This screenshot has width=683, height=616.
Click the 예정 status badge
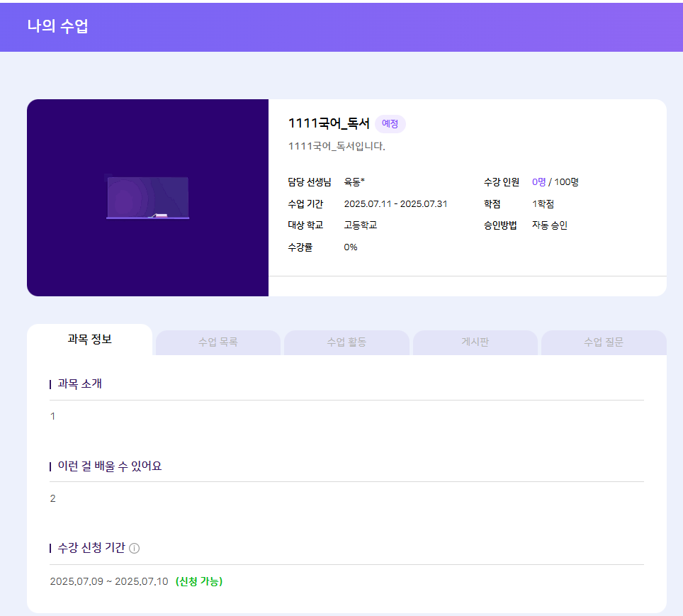pos(390,123)
